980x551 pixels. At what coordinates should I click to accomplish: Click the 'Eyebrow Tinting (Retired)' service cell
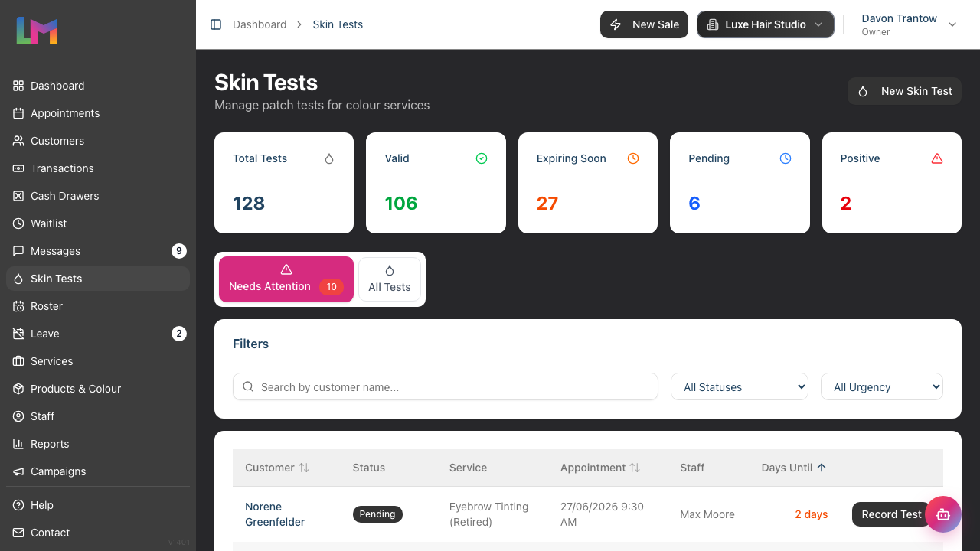[489, 514]
